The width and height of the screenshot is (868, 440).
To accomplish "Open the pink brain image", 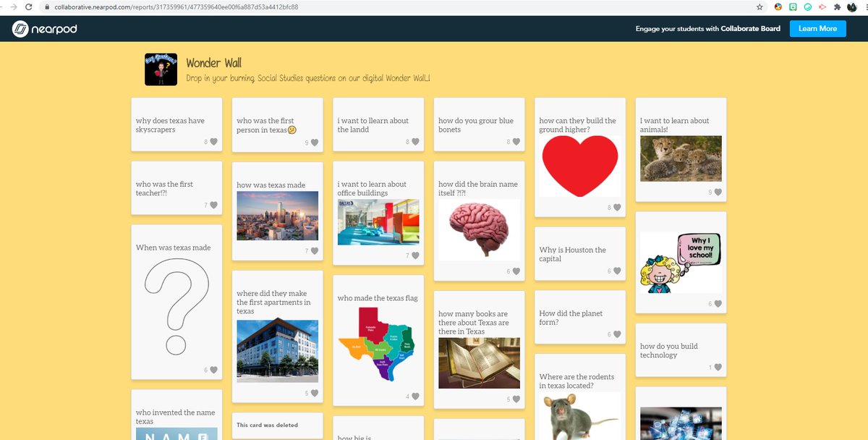I will pyautogui.click(x=479, y=229).
